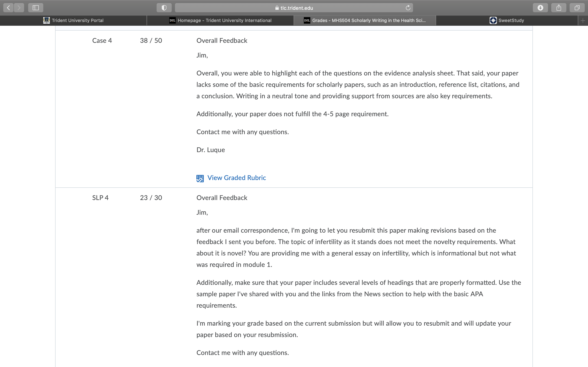Select the Grades - MHS504 Scholarly Writing tab

click(365, 21)
